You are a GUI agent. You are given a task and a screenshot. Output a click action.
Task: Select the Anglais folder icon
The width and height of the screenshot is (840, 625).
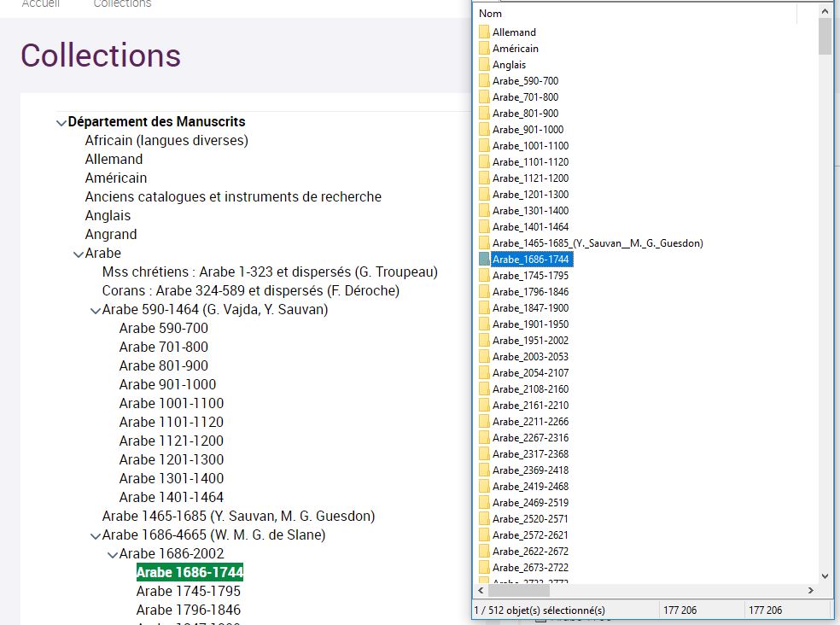tap(484, 64)
